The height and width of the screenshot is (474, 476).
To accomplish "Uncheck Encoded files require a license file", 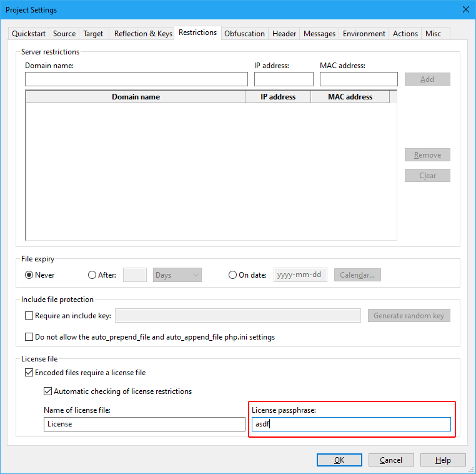I will 29,373.
